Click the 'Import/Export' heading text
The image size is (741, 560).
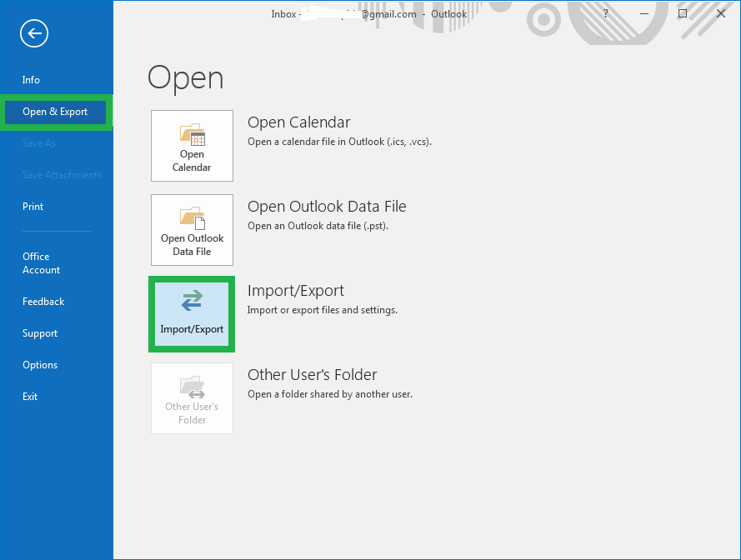[x=295, y=291]
